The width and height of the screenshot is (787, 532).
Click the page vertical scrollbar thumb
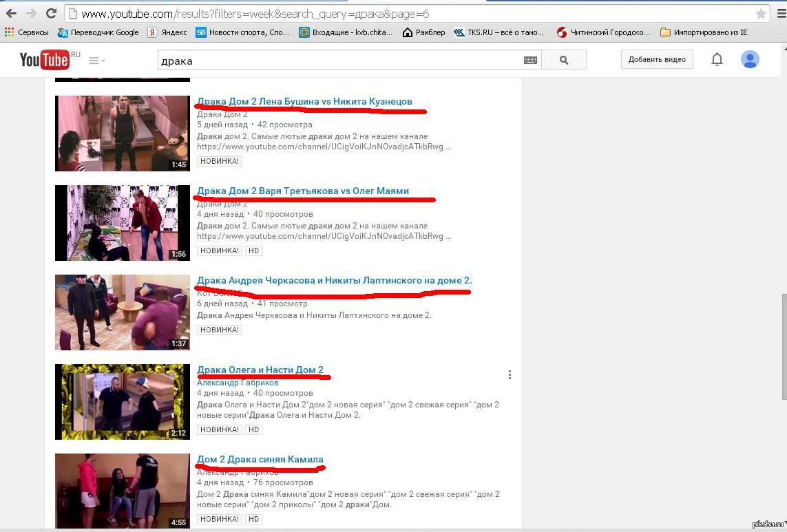[x=784, y=346]
